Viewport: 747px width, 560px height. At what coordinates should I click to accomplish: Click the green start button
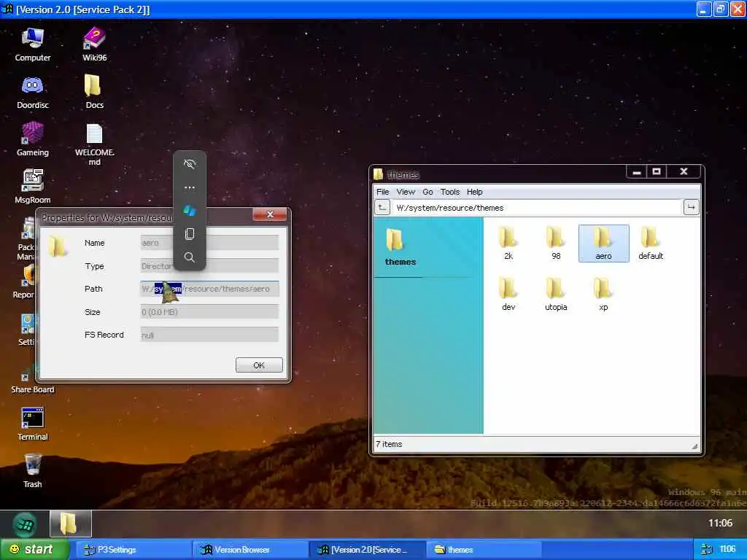[34, 550]
